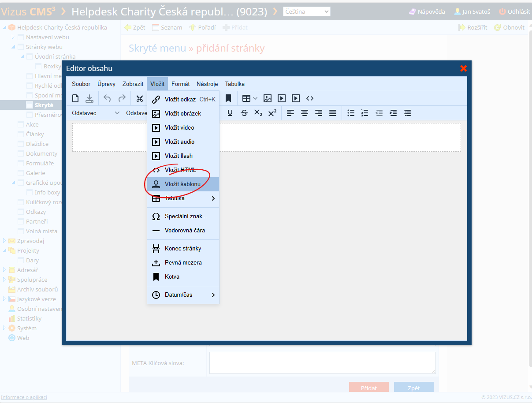Justify the text
This screenshot has width=532, height=403.
333,113
